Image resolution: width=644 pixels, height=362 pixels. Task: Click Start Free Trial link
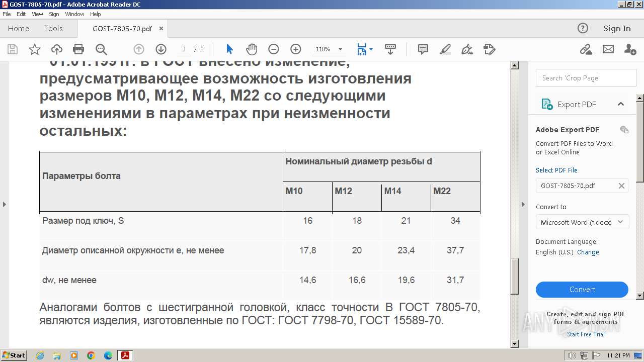click(x=586, y=334)
